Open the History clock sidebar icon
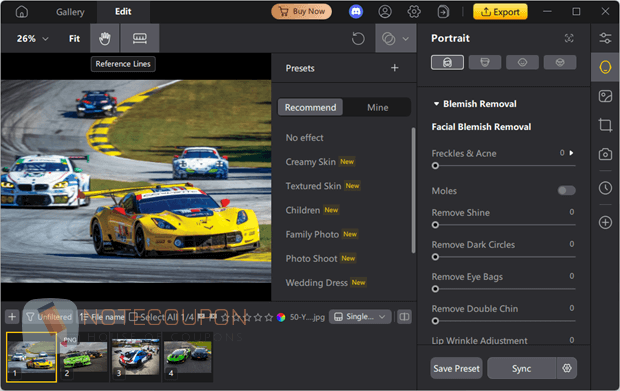This screenshot has width=620, height=391. [605, 188]
